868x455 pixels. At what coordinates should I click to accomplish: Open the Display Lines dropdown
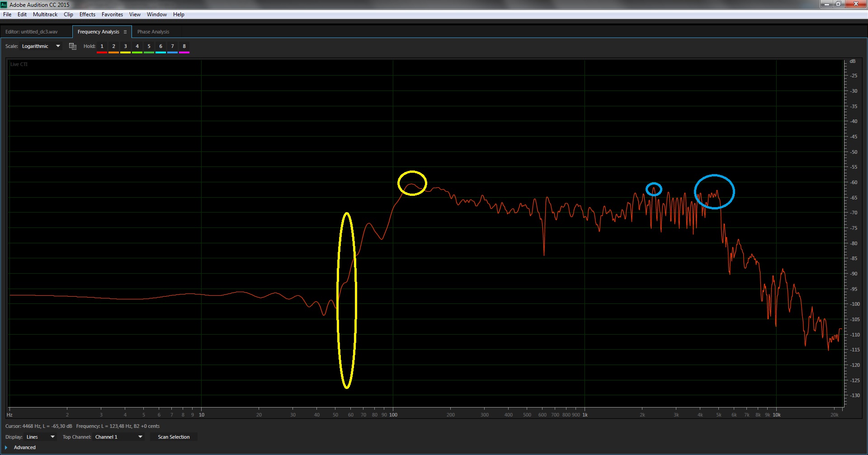[40, 437]
